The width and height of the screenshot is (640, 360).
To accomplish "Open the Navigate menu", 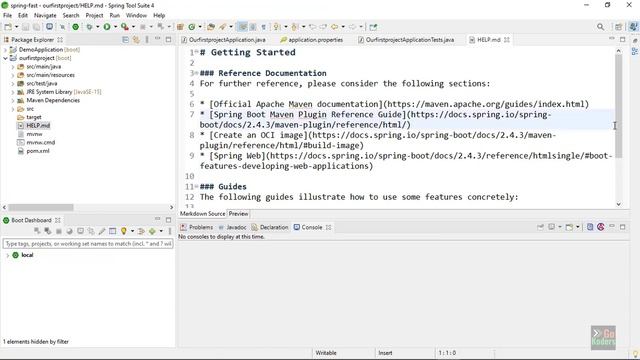I will [x=45, y=16].
